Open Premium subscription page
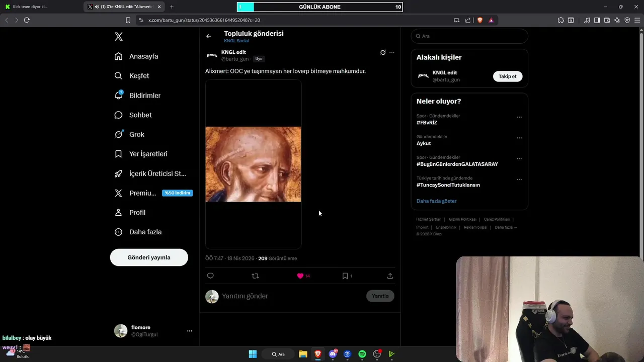 (153, 193)
